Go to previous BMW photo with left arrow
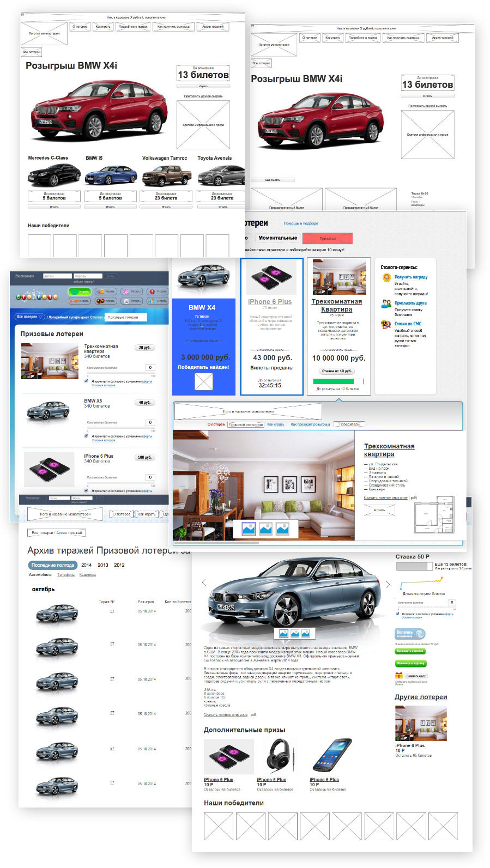Viewport: 490px width, 868px height. pos(204,582)
